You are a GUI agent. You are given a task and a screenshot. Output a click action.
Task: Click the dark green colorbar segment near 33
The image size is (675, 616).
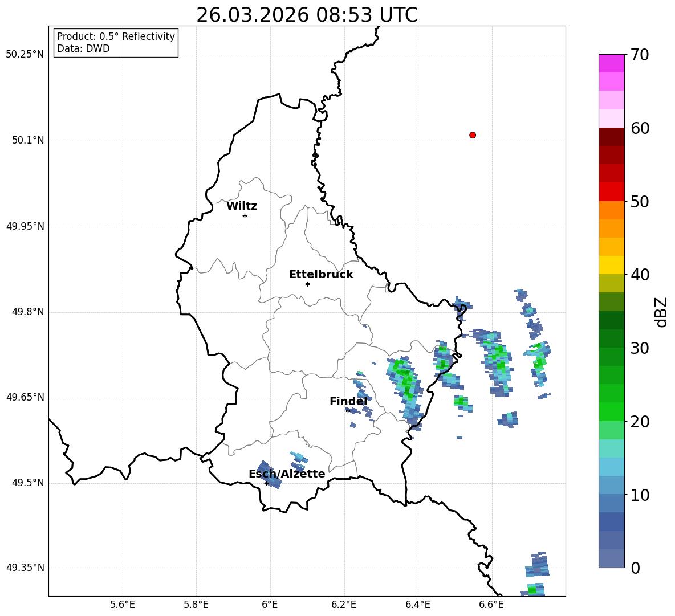(x=611, y=320)
